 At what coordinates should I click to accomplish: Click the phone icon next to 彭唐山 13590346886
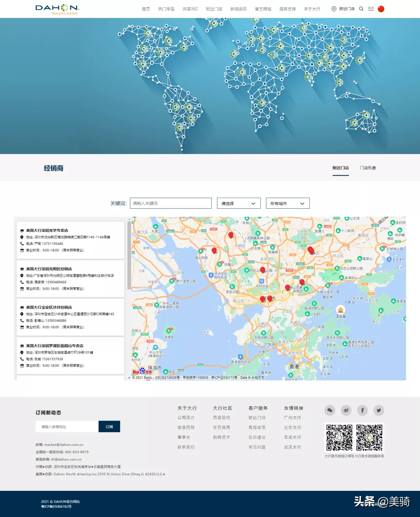(x=22, y=321)
